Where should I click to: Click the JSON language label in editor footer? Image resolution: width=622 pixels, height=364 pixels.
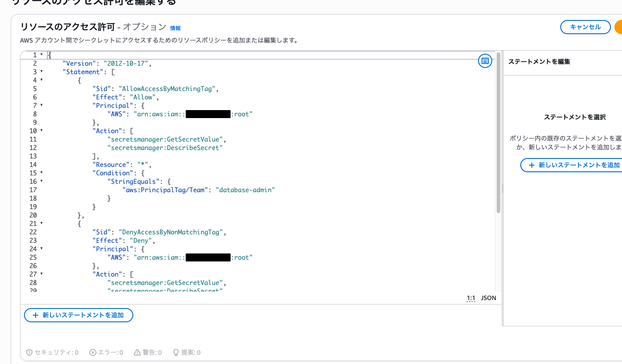[x=489, y=298]
